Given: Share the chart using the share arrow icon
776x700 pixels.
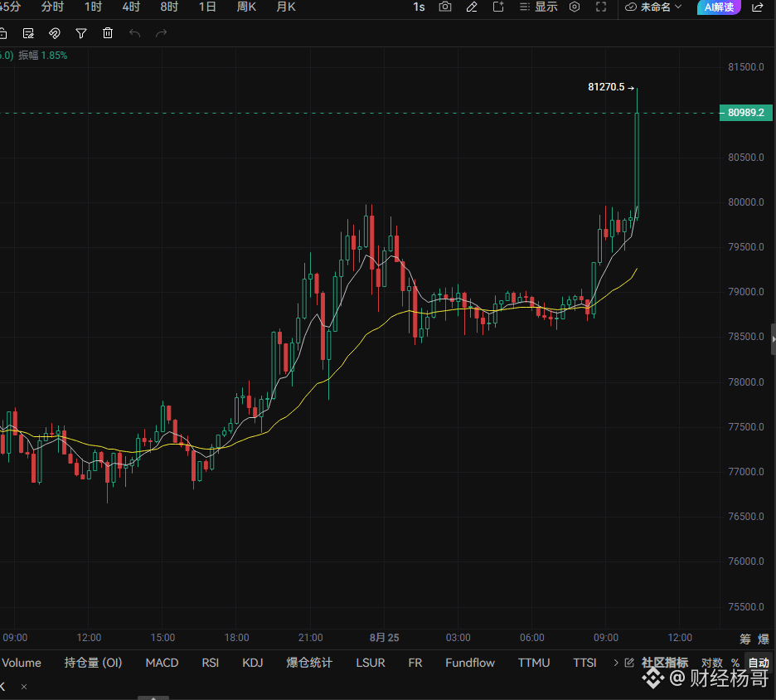Looking at the screenshot, I should coord(757,7).
